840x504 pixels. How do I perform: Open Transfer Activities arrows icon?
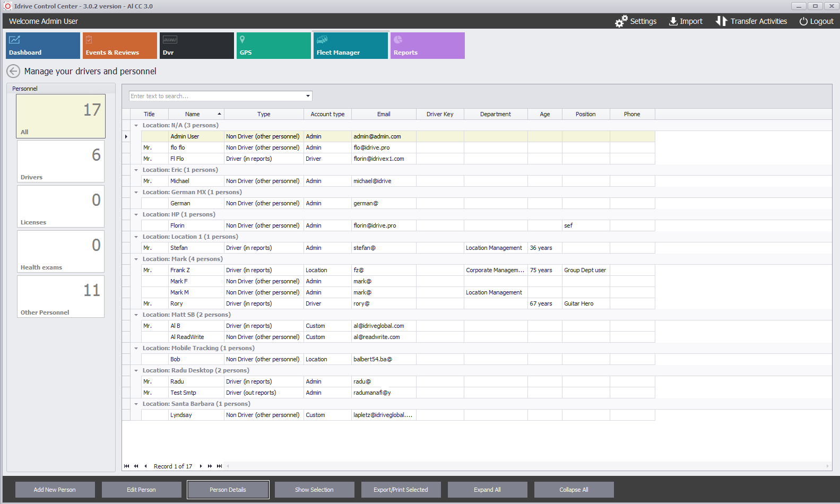click(721, 21)
